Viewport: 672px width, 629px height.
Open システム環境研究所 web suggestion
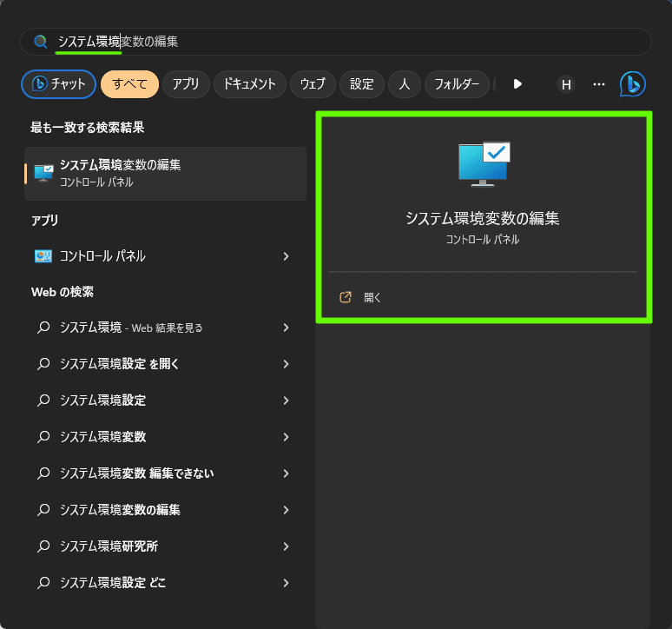click(166, 546)
